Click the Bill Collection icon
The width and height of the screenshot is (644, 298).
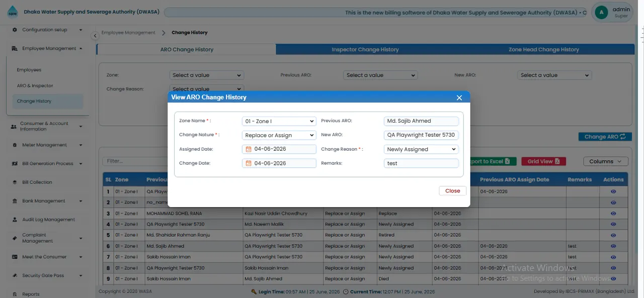pyautogui.click(x=15, y=182)
